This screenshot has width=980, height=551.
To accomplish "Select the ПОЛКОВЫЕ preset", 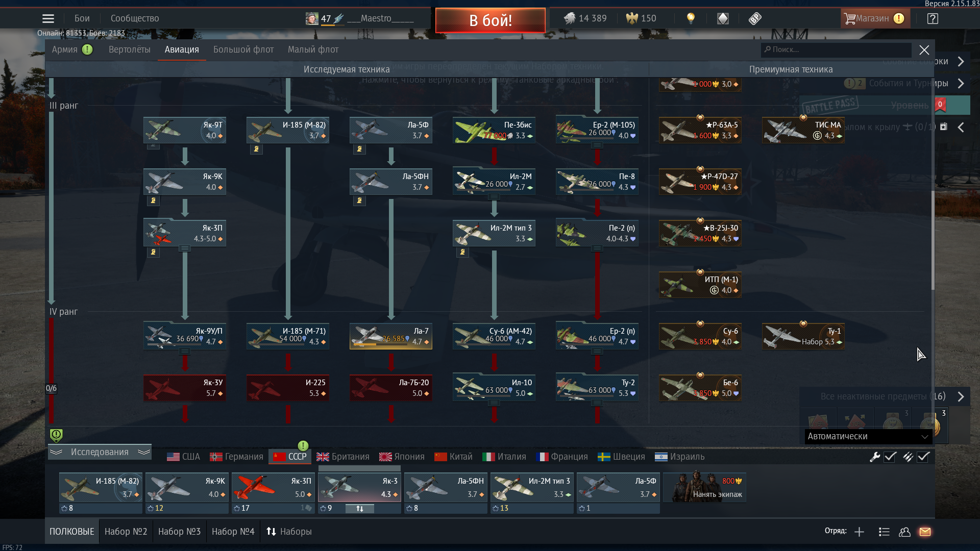I will click(72, 532).
